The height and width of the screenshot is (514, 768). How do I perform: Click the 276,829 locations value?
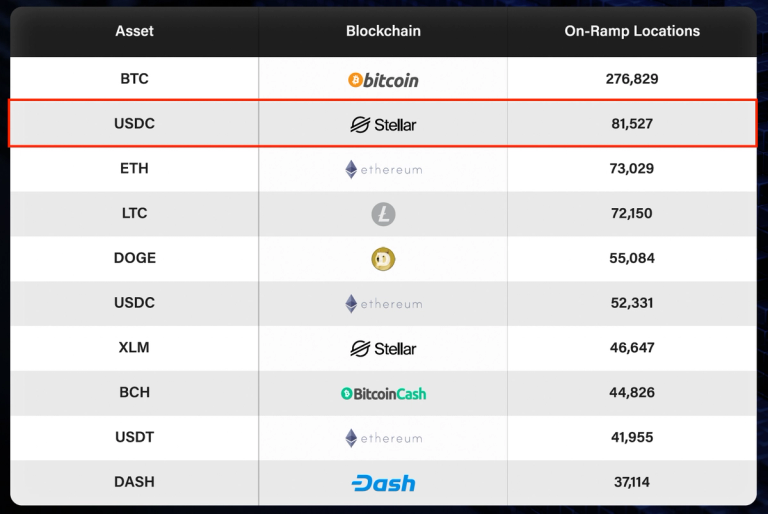(632, 78)
